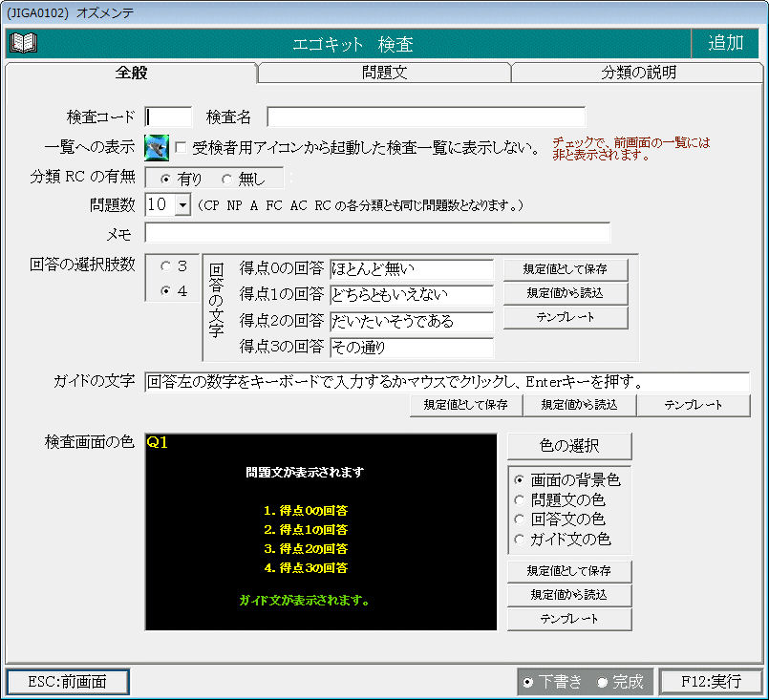Choose 4 answer choices radio

(x=166, y=291)
